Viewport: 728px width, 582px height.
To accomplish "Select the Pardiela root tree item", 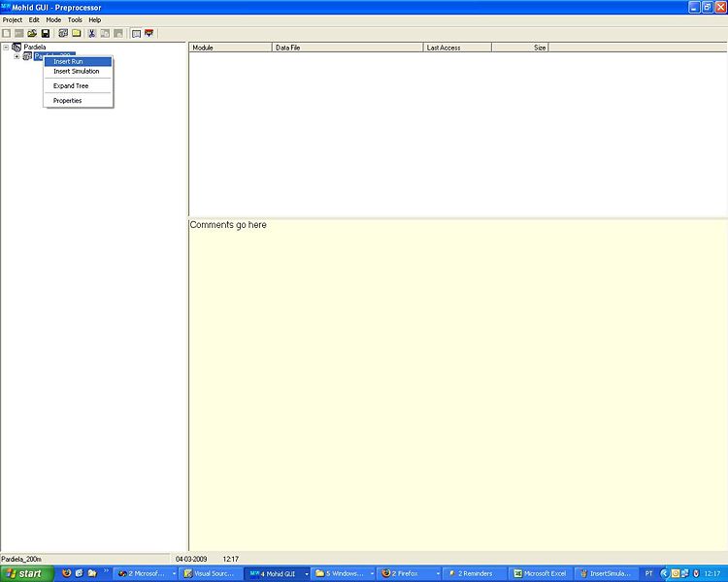I will point(35,47).
